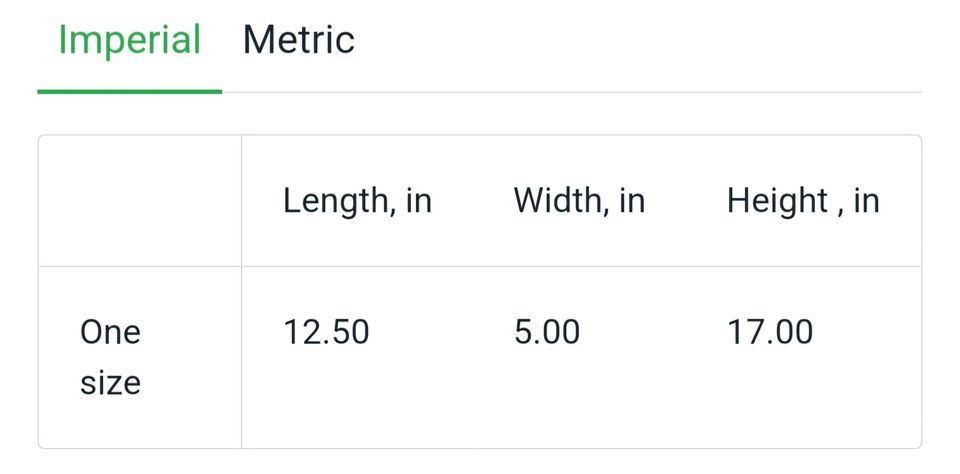The image size is (960, 474).
Task: Click the green underline beneath Imperial
Action: 129,91
